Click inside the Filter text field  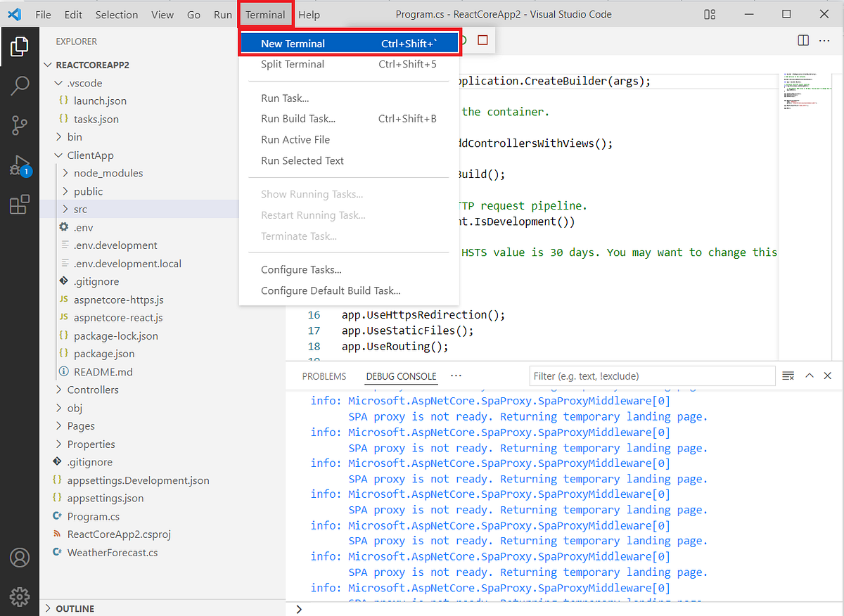click(x=652, y=376)
